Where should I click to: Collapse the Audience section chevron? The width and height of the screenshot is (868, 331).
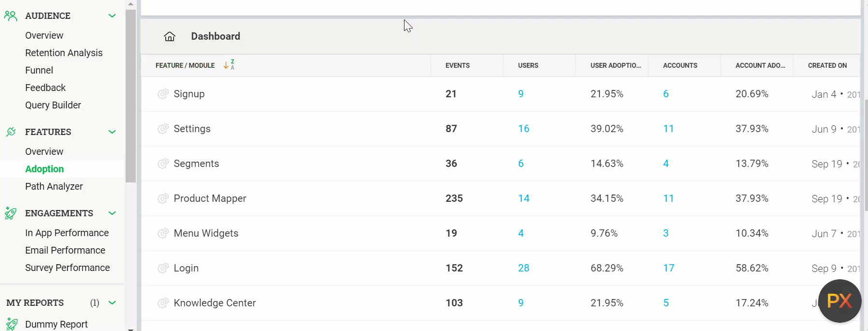coord(112,16)
